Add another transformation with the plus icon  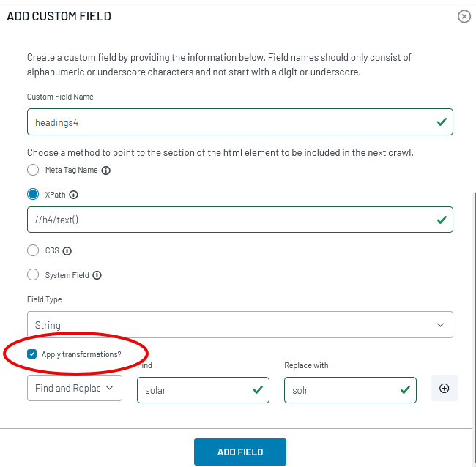[445, 388]
